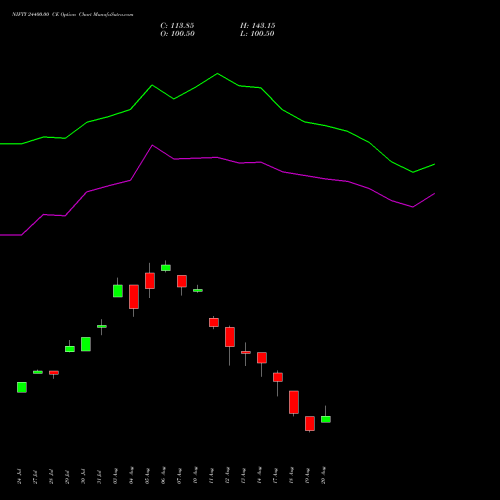
Task: Click the red candlestick for 12 Aug
Action: (x=230, y=337)
